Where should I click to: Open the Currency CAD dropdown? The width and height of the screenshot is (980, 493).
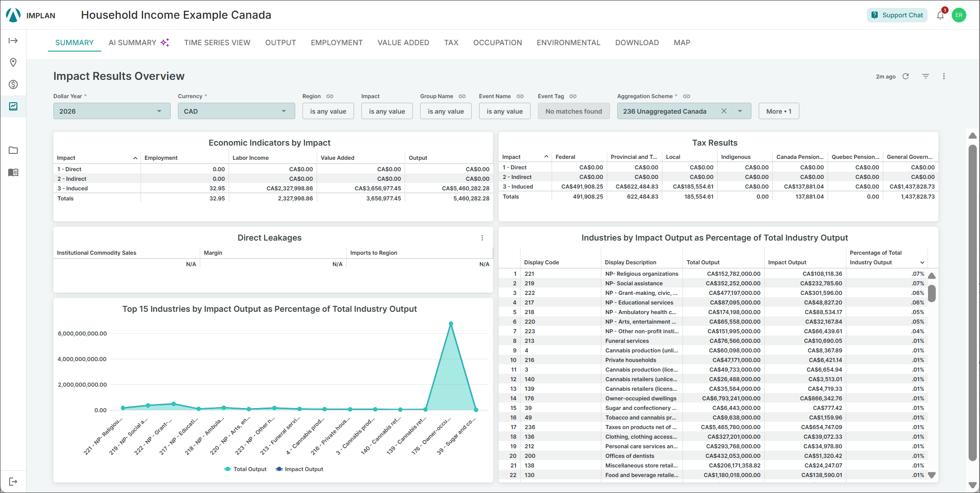[236, 111]
